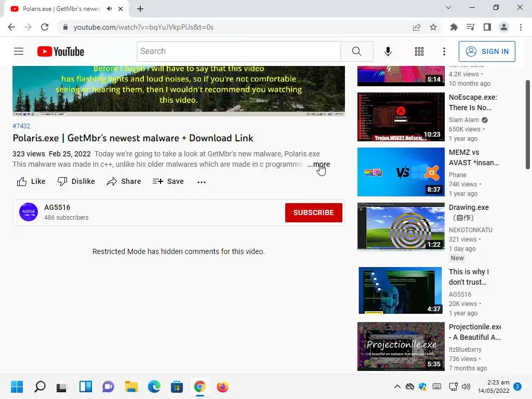This screenshot has height=399, width=532.
Task: Click the video player area
Action: [179, 91]
